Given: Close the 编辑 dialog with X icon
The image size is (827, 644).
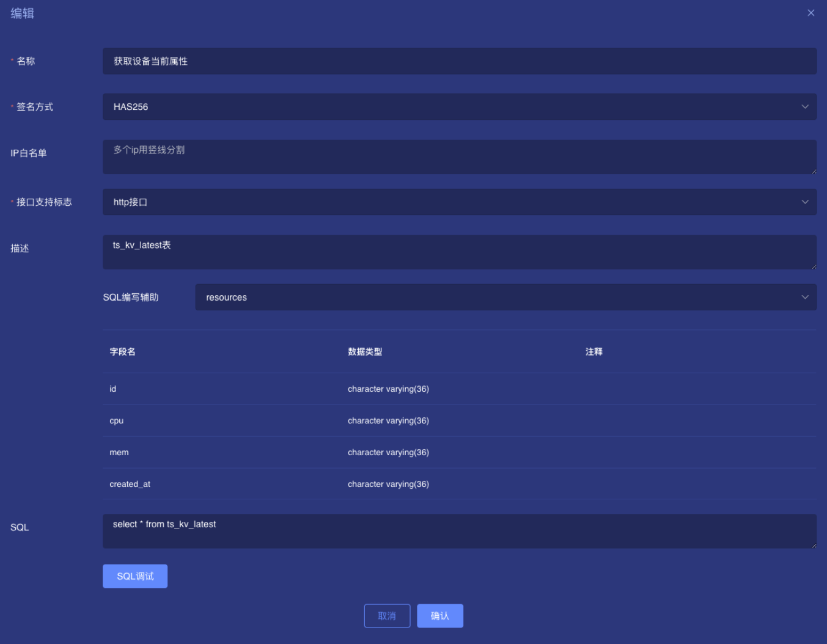Looking at the screenshot, I should click(810, 13).
